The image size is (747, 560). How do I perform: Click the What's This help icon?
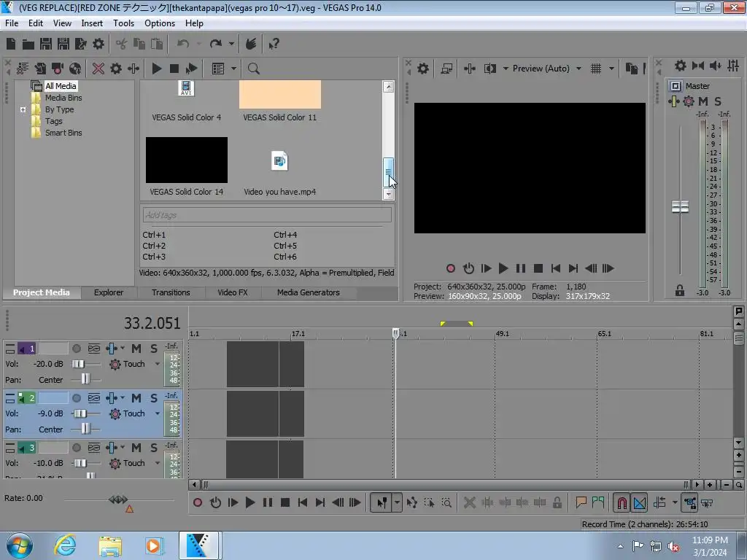coord(274,44)
